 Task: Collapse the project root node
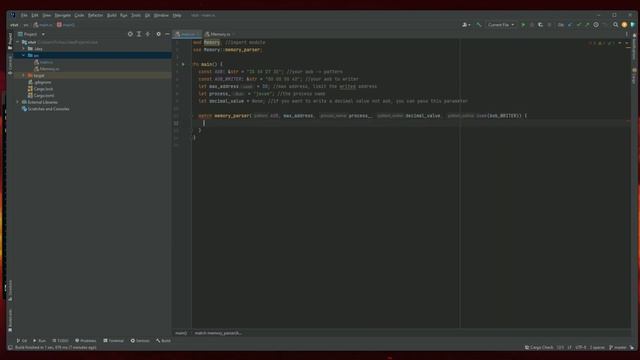pyautogui.click(x=18, y=42)
